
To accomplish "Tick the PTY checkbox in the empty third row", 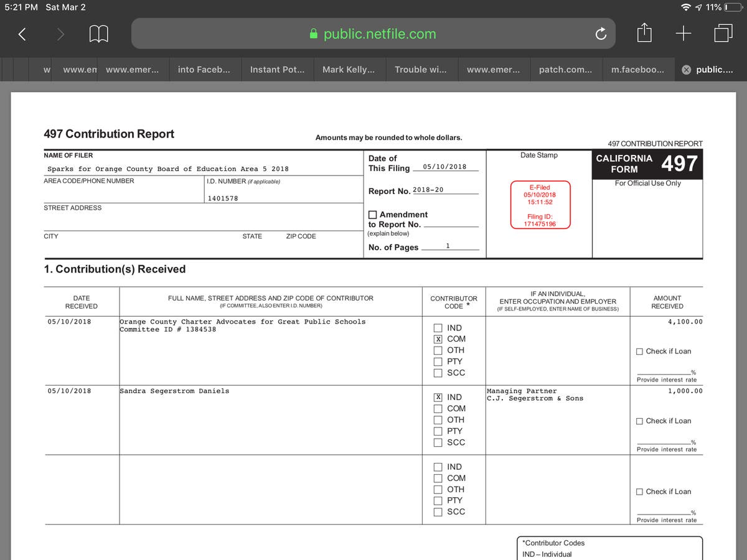I will click(x=438, y=500).
